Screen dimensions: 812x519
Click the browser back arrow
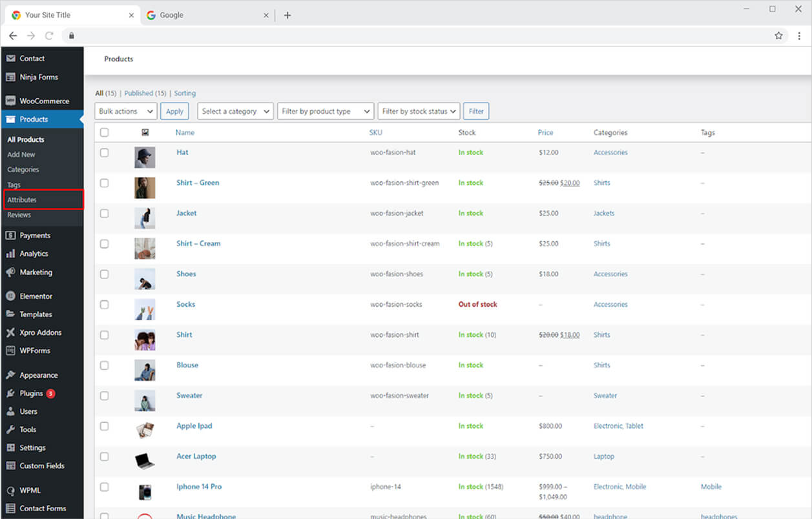point(13,36)
